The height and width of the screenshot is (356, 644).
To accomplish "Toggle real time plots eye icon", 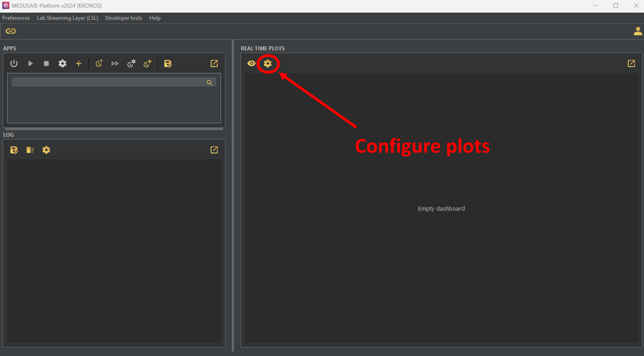I will coord(251,64).
